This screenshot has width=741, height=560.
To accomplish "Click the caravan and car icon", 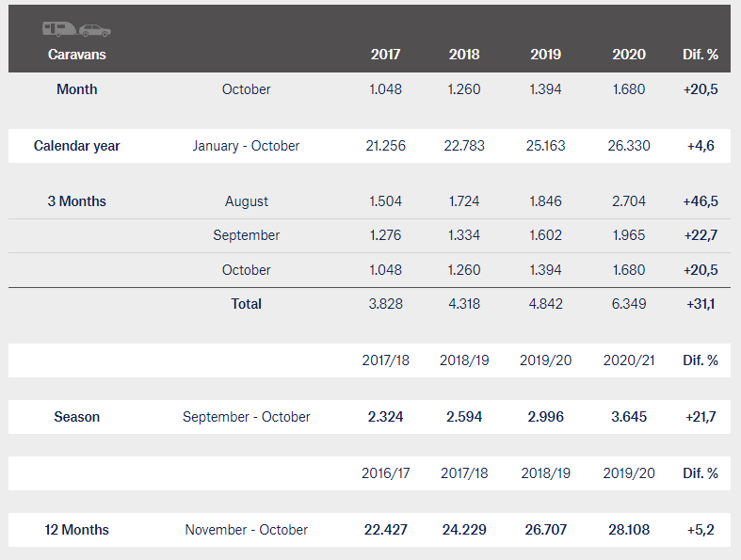I will [x=76, y=30].
